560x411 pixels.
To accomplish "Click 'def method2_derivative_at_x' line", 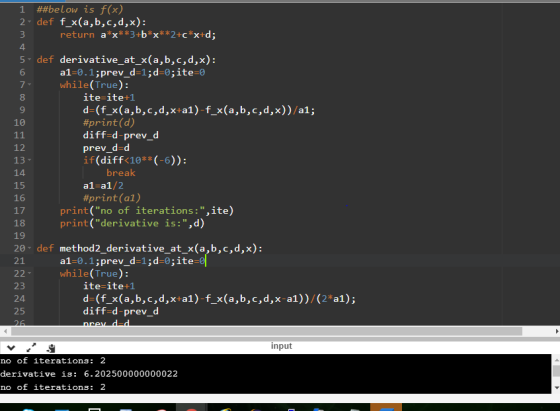I will (149, 248).
